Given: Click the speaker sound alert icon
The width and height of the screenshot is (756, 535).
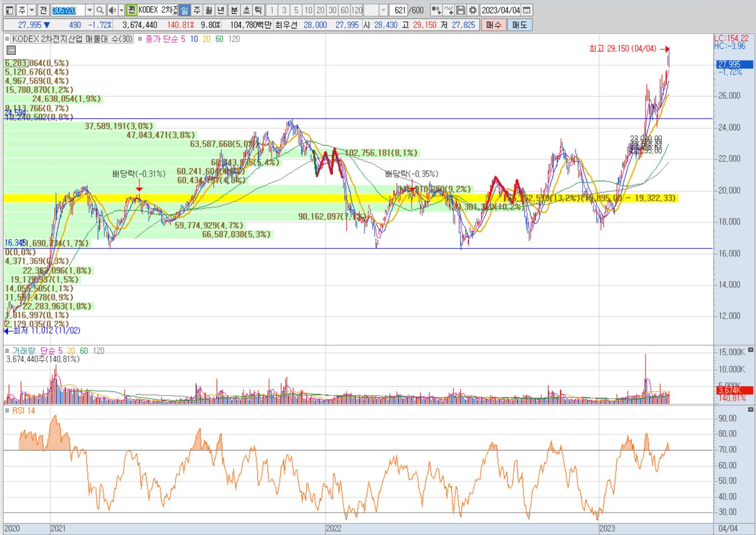Looking at the screenshot, I should (x=112, y=10).
